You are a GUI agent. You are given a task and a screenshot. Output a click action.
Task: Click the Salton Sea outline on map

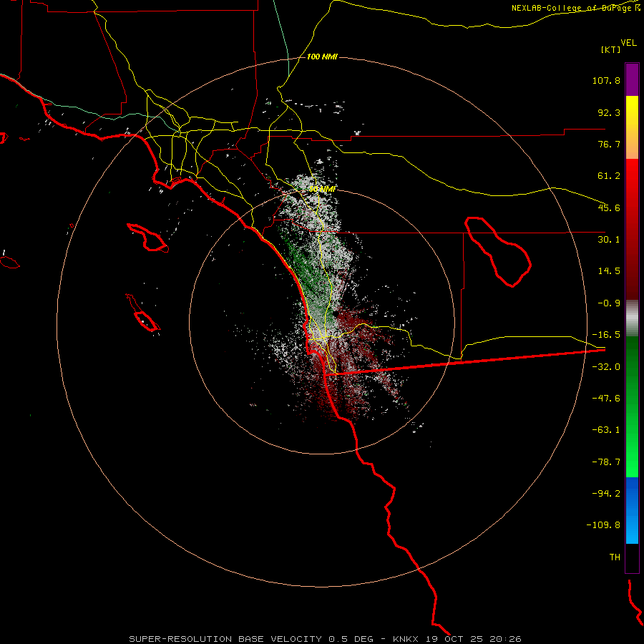[x=498, y=251]
